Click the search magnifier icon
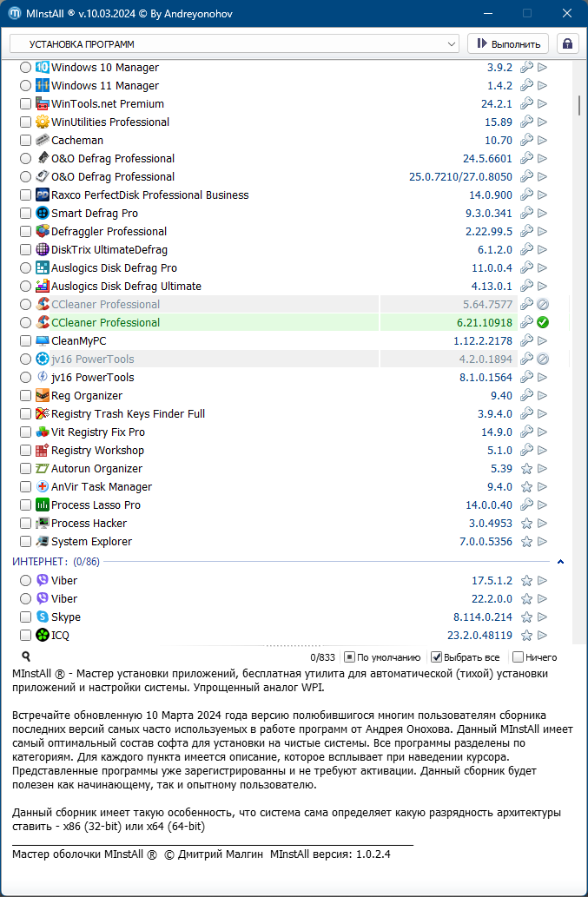Viewport: 588px width, 897px height. pos(26,657)
